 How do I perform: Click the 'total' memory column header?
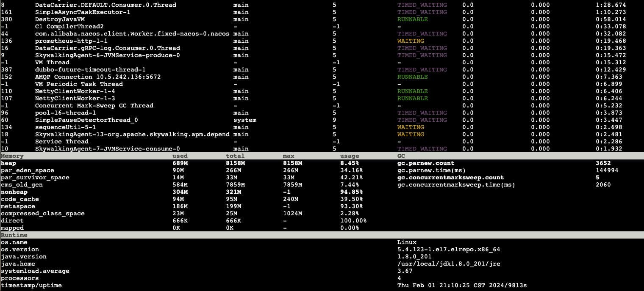coord(236,156)
